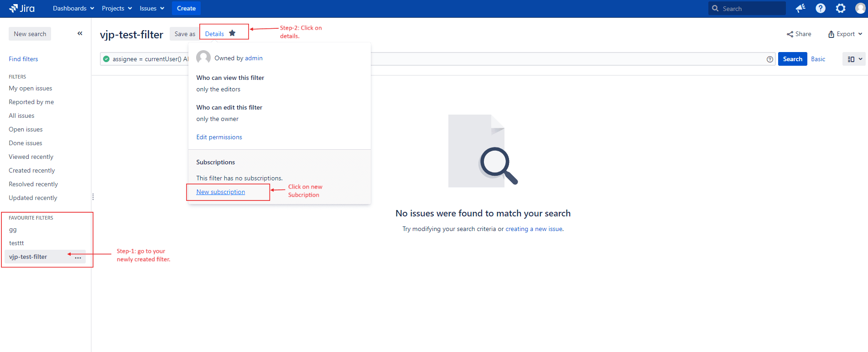Expand the Dashboards menu

click(73, 8)
